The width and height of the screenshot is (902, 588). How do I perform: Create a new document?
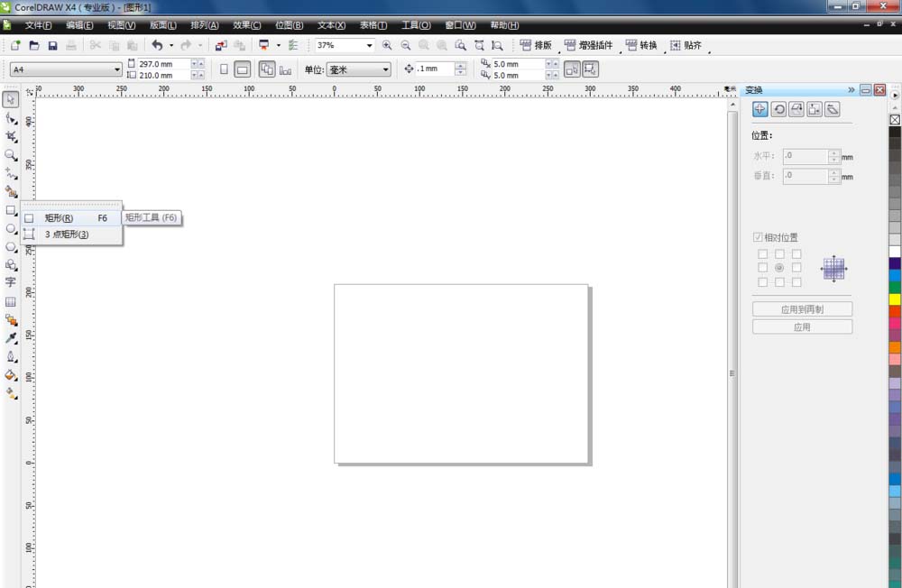pyautogui.click(x=15, y=45)
